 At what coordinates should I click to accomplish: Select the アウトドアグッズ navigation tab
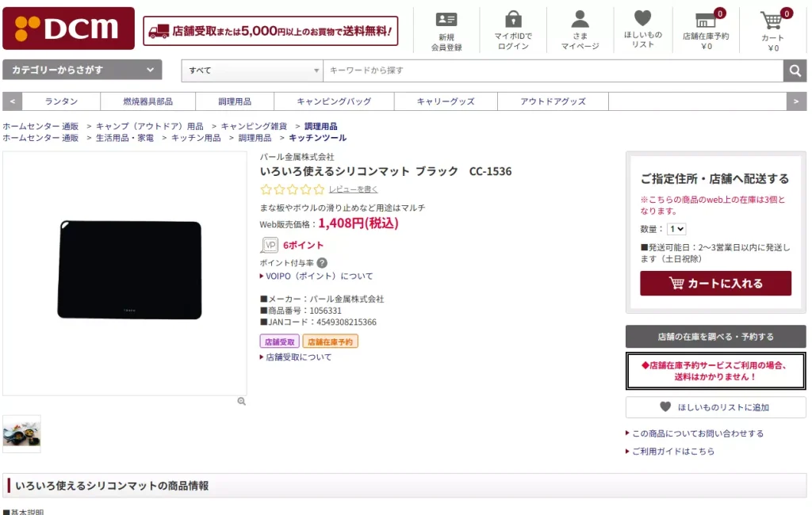(x=552, y=101)
